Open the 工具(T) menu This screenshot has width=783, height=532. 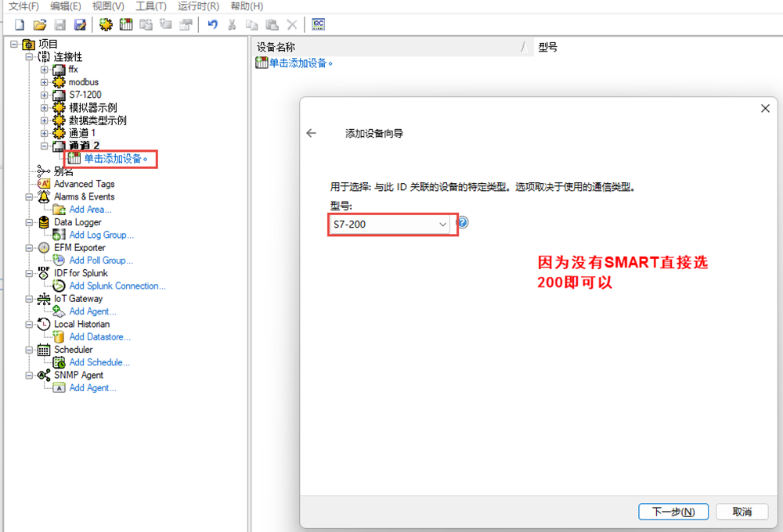[150, 6]
